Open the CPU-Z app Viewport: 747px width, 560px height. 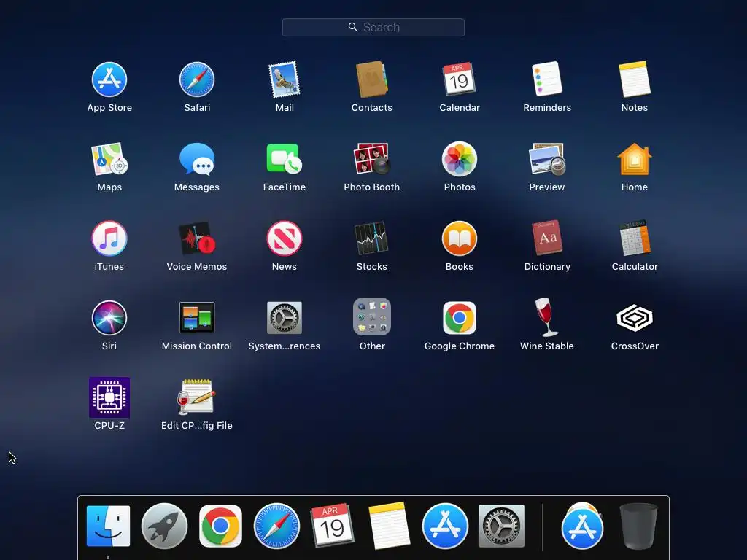coord(109,397)
